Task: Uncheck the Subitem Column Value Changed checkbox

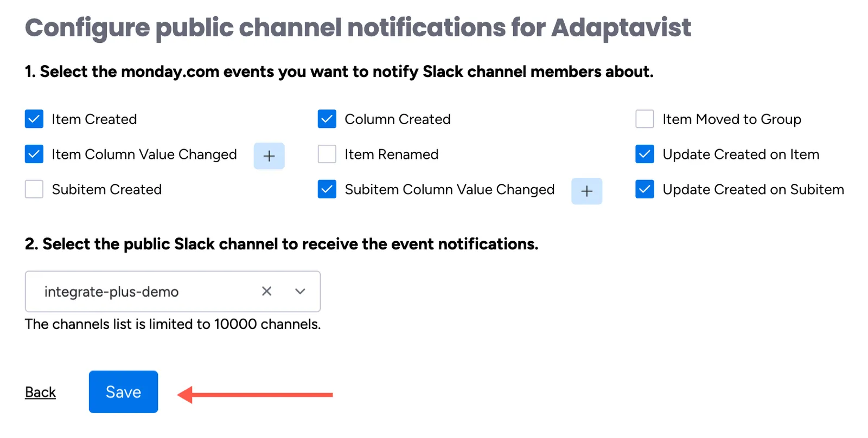Action: coord(327,189)
